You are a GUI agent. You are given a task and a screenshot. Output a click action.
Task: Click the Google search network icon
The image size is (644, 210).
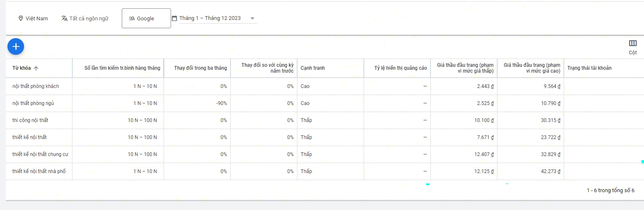coord(132,18)
